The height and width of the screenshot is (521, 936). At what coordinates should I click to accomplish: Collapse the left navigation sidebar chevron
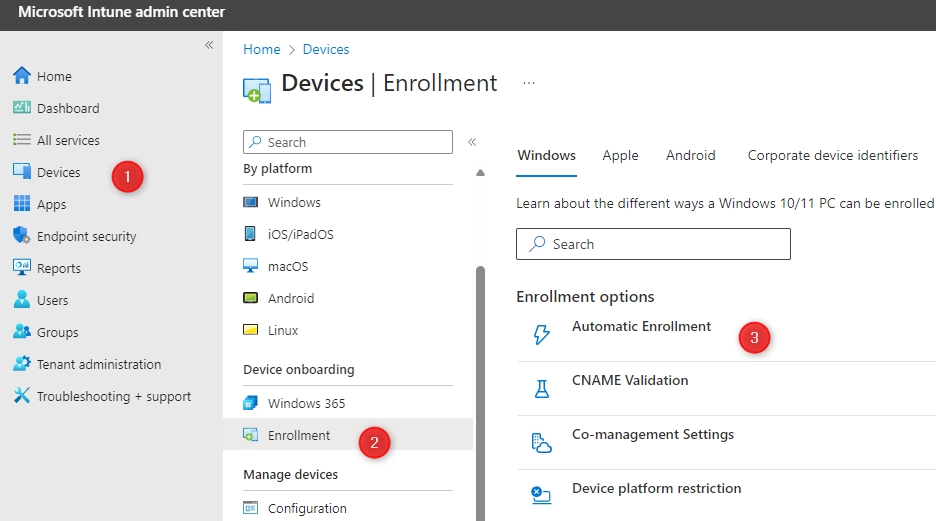[209, 45]
